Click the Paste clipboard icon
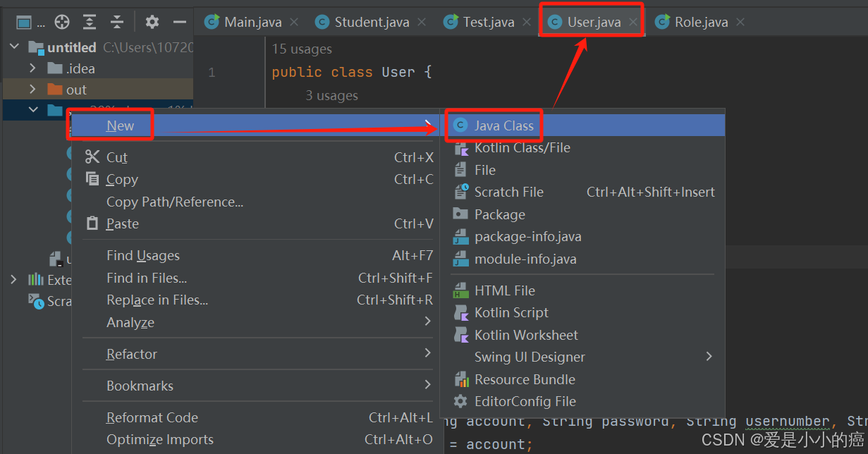 point(92,223)
